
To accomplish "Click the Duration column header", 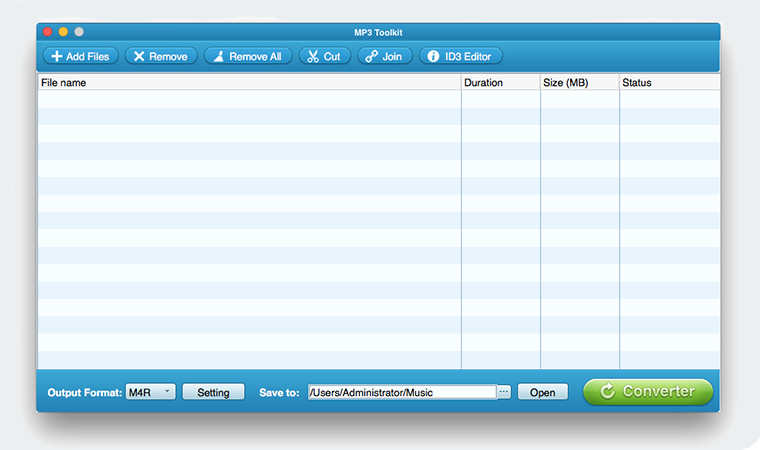I will tap(500, 83).
